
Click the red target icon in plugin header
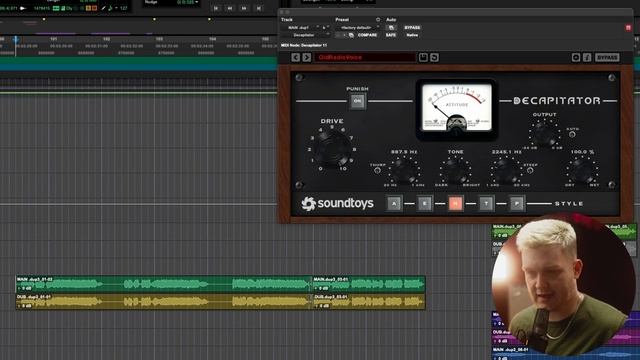(628, 28)
